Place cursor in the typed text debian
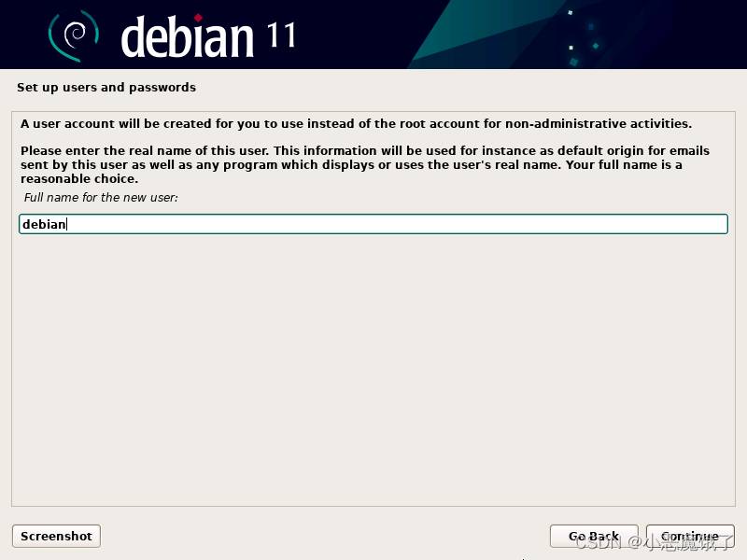 (x=44, y=224)
